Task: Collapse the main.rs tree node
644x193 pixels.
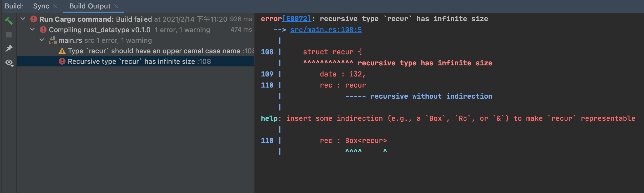Action: pyautogui.click(x=42, y=40)
